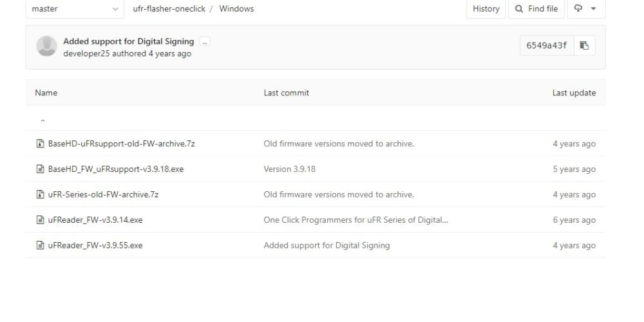This screenshot has height=322, width=644.
Task: Click the search icon in Find file
Action: click(519, 8)
